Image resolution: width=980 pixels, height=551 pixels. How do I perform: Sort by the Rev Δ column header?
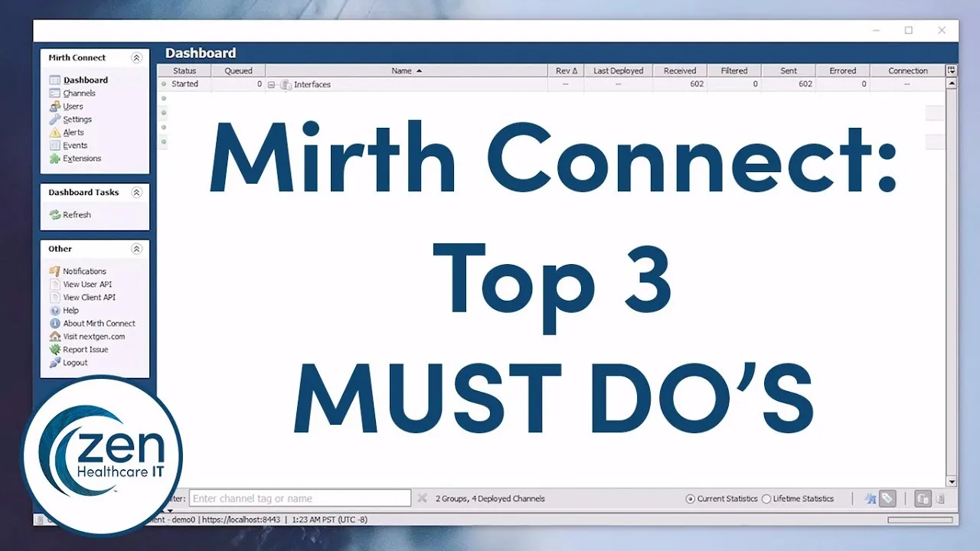coord(567,70)
